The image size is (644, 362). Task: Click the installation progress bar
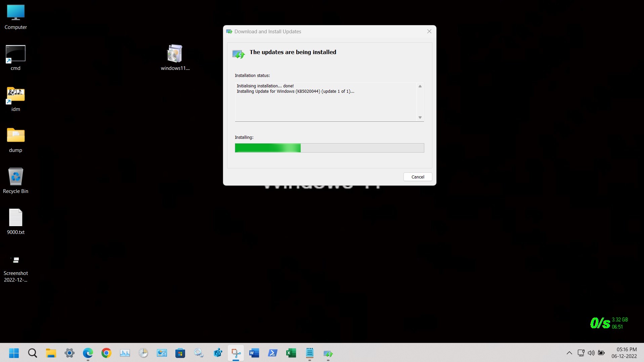(x=329, y=148)
